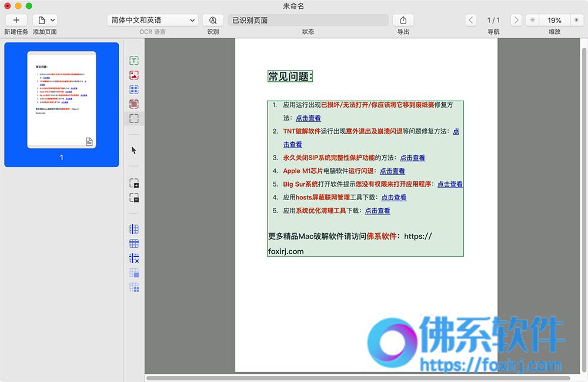Select page 1 thumbnail in sidebar

pos(62,105)
